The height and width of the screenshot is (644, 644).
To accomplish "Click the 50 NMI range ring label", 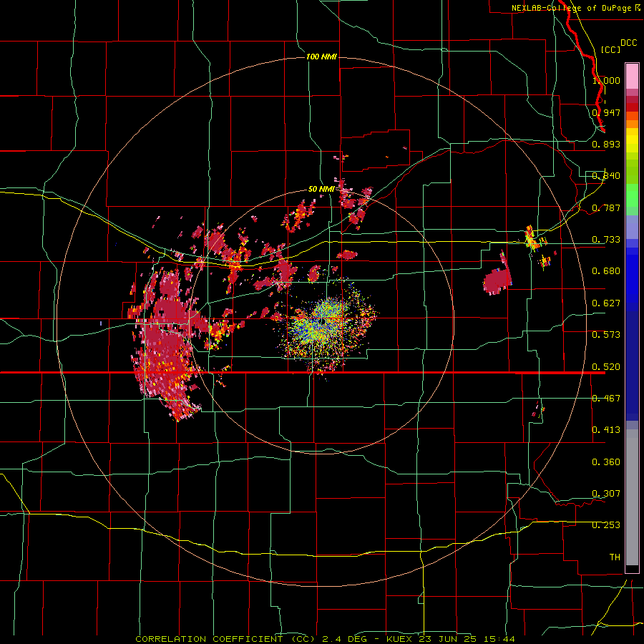I will pyautogui.click(x=321, y=189).
